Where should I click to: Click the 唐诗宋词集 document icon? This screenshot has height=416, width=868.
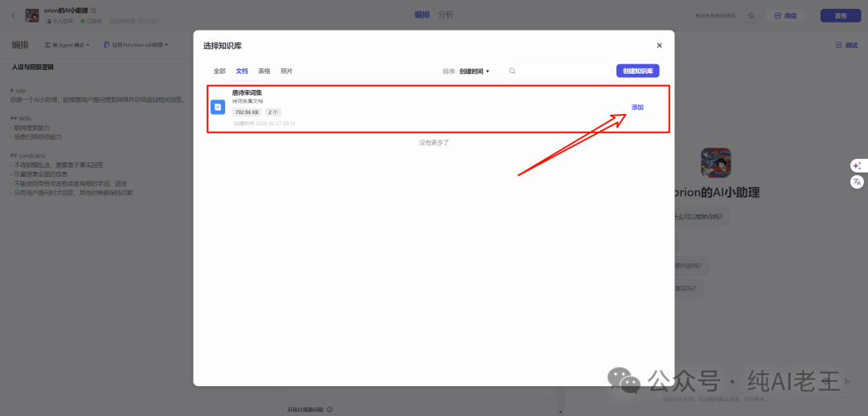click(x=218, y=107)
